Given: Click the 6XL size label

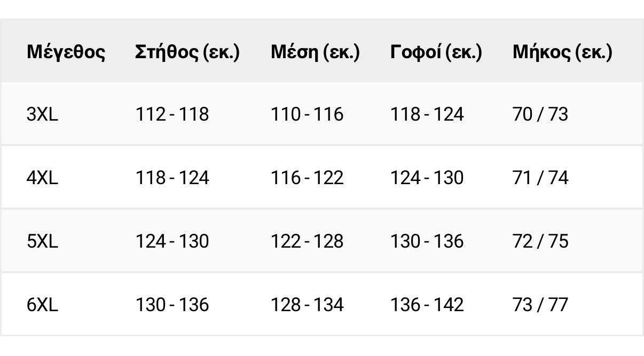Looking at the screenshot, I should click(42, 305).
